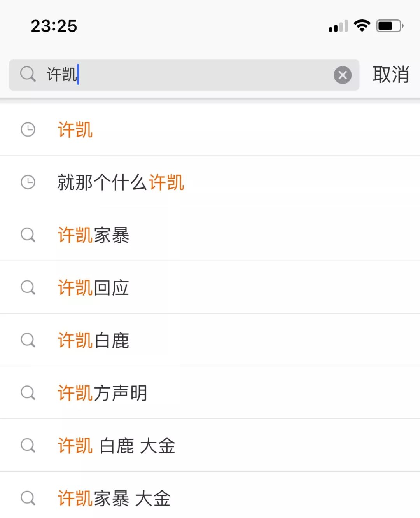Select the recent search 许凯
This screenshot has height=518, width=420.
(x=210, y=129)
